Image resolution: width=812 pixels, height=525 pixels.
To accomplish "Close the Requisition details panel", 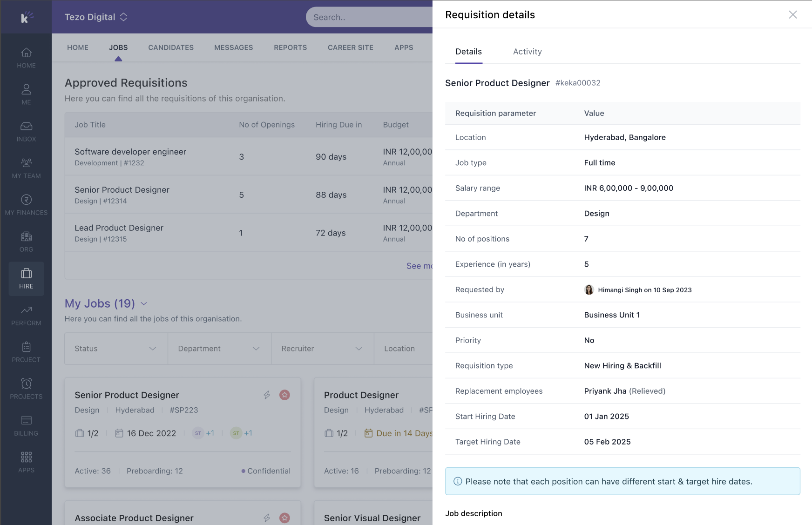I will click(792, 15).
